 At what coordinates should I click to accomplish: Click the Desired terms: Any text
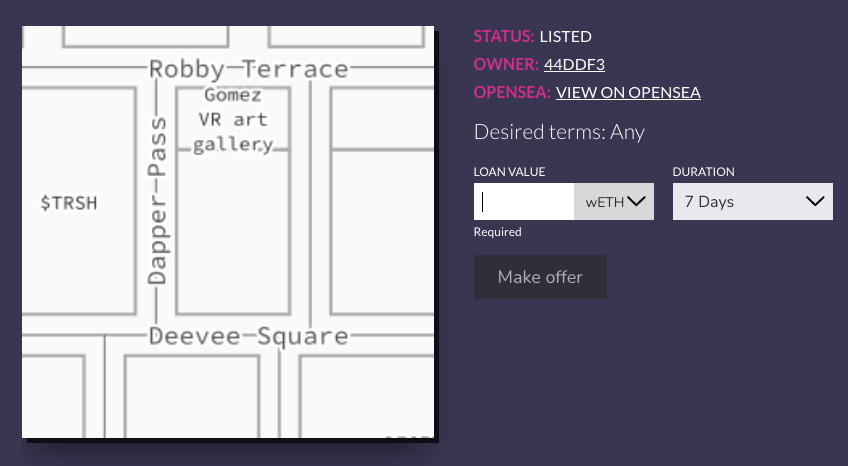tap(559, 132)
